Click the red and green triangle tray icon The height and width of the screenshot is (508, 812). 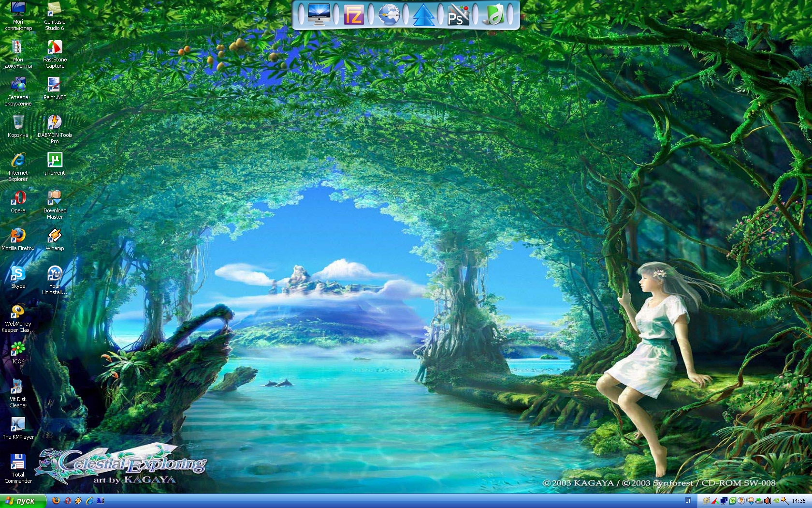coord(715,501)
